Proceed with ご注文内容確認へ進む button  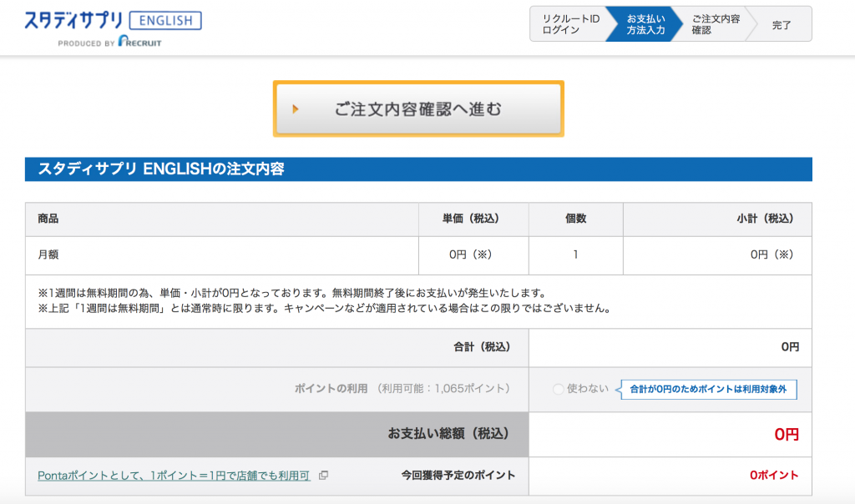tap(418, 109)
